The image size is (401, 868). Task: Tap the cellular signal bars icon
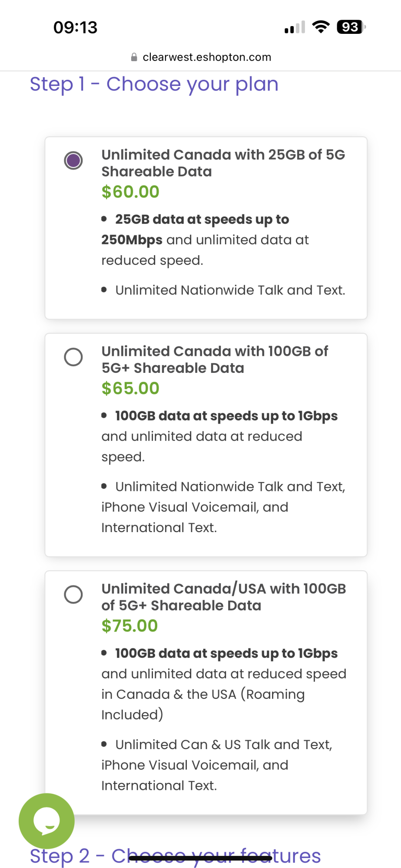pyautogui.click(x=295, y=27)
